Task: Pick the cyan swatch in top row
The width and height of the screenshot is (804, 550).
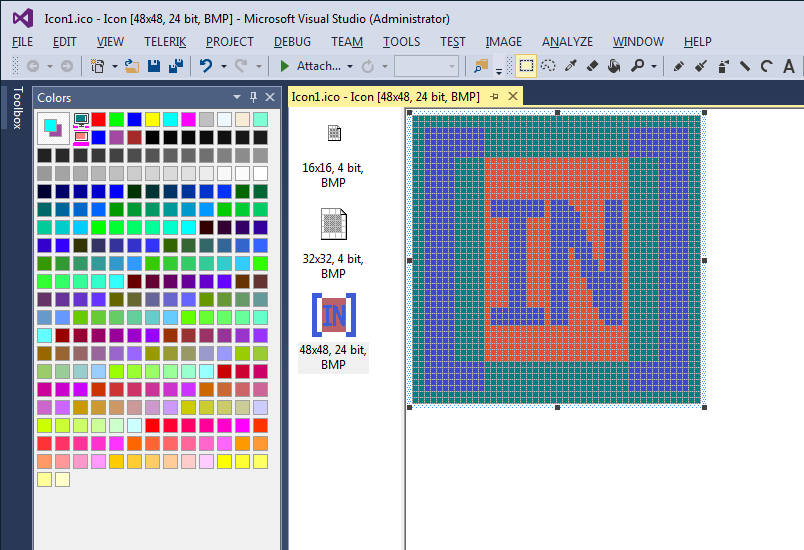Action: [170, 119]
